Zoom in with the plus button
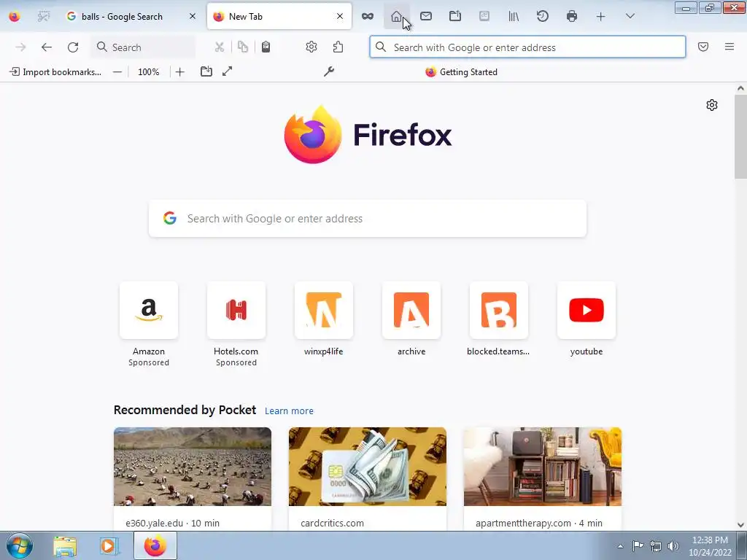This screenshot has width=747, height=560. pos(179,72)
